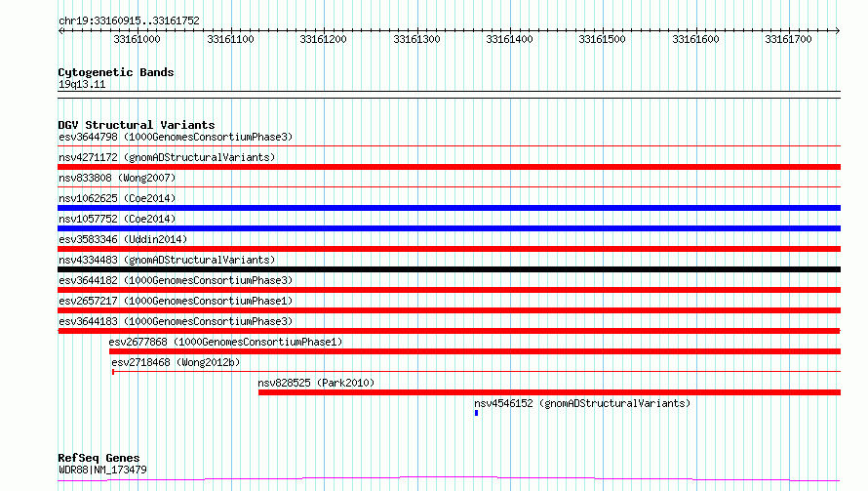
Task: Click ruler position label 33161100
Action: [230, 39]
